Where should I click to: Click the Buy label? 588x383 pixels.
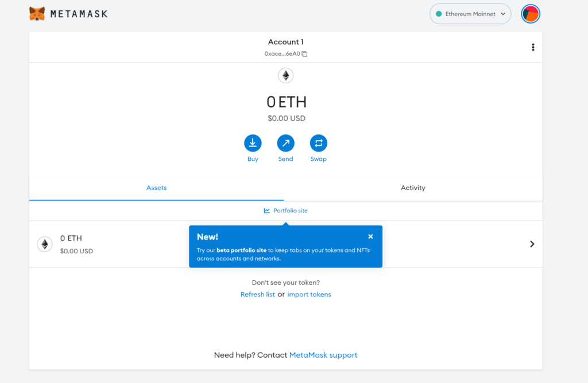point(253,159)
